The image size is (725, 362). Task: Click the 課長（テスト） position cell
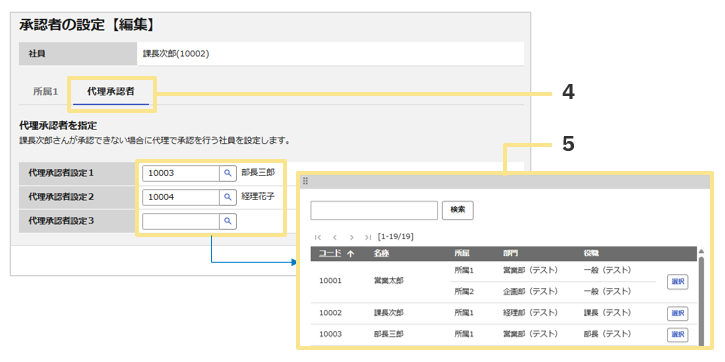click(608, 313)
